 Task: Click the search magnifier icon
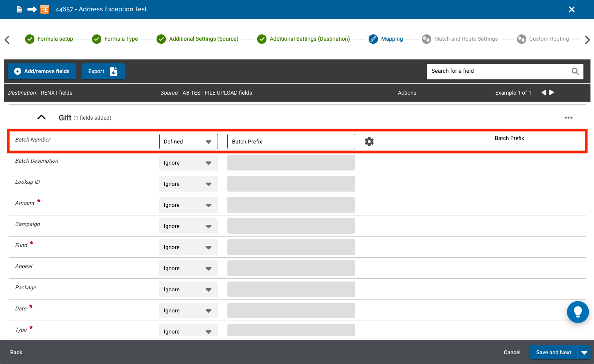[575, 71]
